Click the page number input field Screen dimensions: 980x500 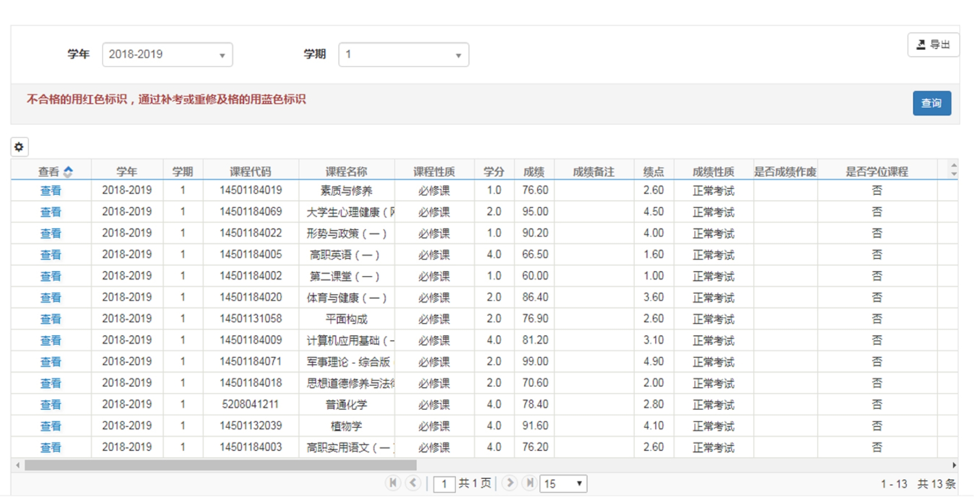444,484
